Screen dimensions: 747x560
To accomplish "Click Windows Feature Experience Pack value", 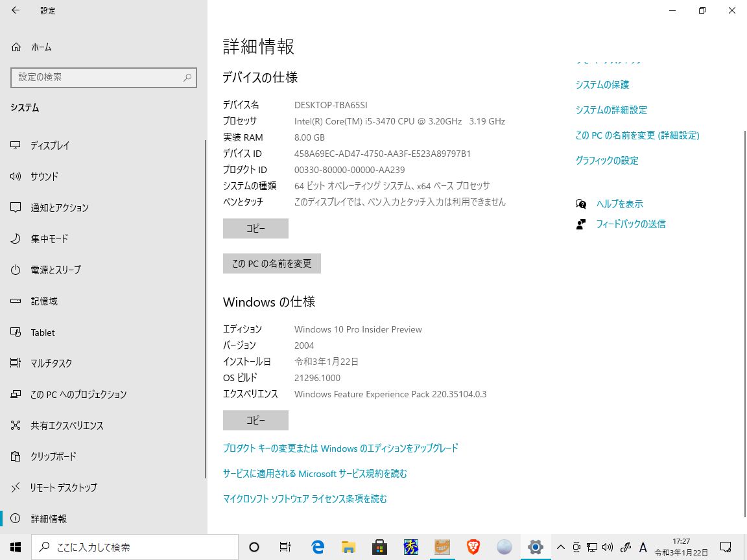I will [x=390, y=394].
